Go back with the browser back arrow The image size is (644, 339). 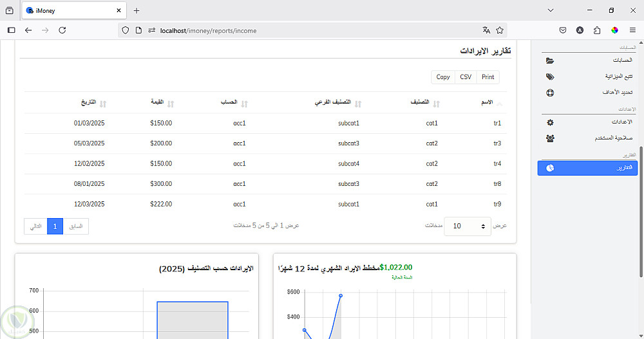[28, 30]
